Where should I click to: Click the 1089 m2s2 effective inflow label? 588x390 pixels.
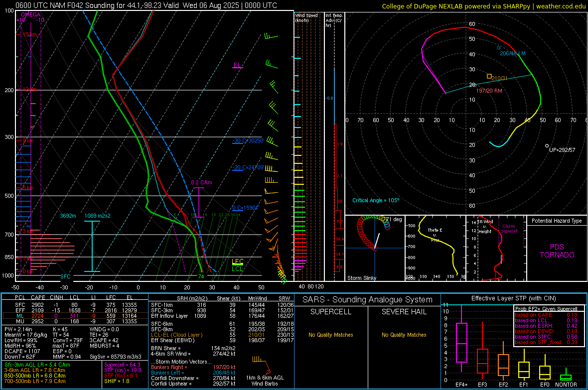[x=98, y=216]
